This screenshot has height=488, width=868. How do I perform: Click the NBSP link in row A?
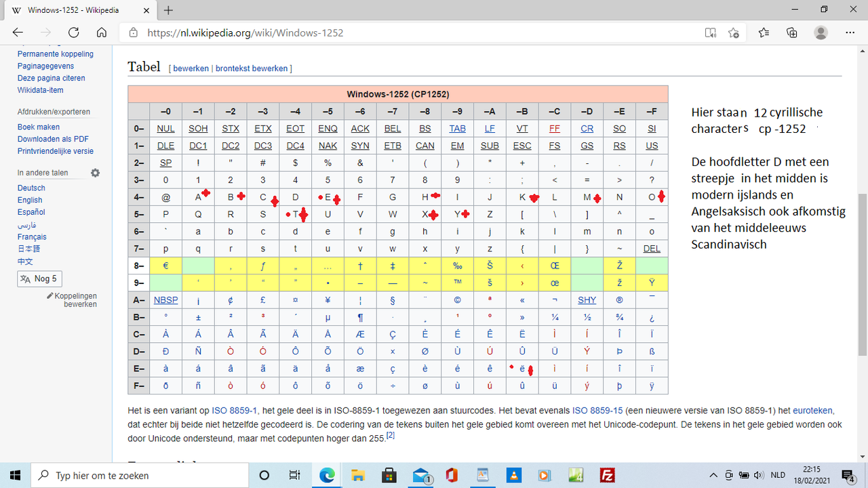point(165,300)
